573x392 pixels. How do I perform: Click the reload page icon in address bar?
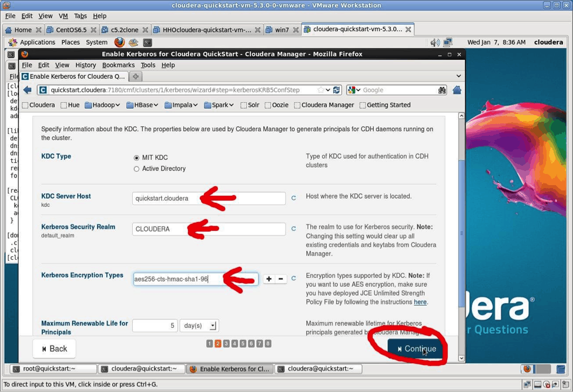(336, 90)
